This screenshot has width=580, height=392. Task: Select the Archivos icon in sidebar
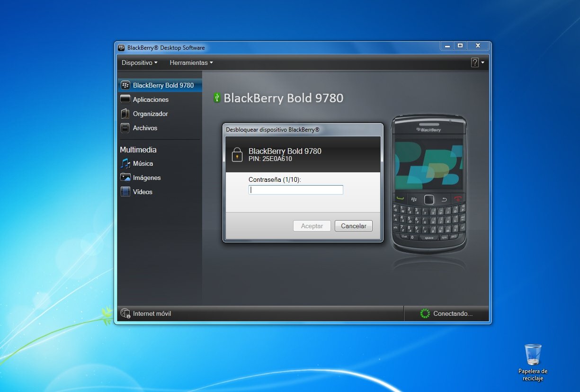(125, 128)
